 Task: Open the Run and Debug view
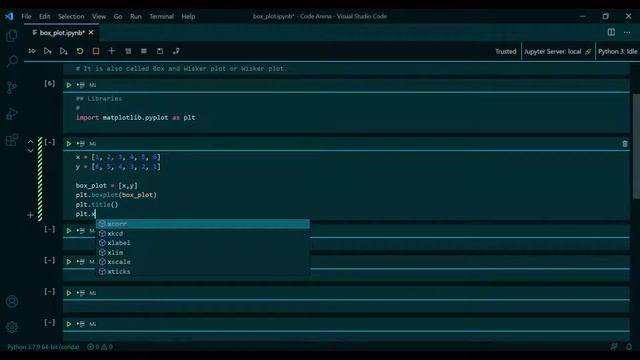12,113
